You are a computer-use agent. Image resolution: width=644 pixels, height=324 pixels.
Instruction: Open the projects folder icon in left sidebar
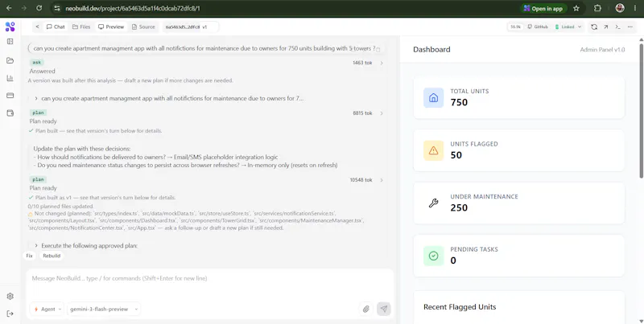[x=10, y=60]
